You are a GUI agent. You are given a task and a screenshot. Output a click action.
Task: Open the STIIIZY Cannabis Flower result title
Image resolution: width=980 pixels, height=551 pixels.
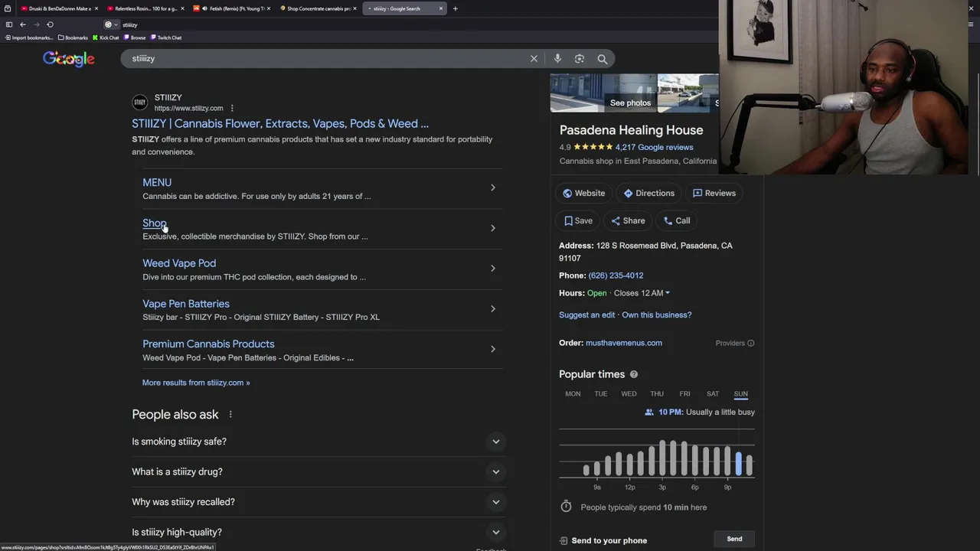(x=280, y=124)
